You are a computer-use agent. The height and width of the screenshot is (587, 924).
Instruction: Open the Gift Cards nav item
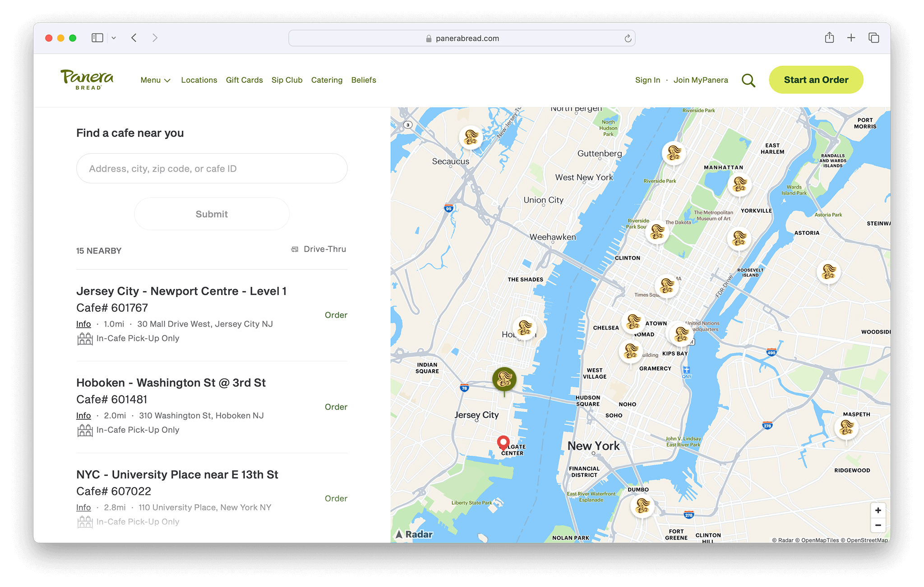tap(244, 80)
